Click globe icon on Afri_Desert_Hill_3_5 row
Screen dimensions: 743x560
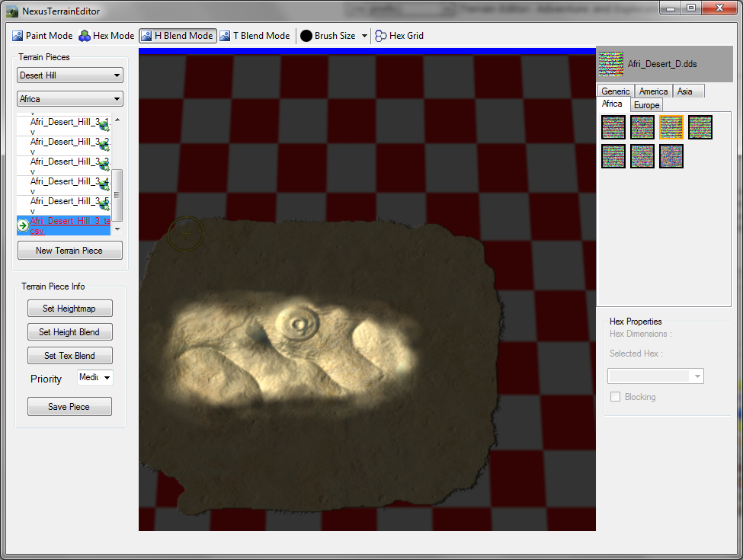point(104,205)
